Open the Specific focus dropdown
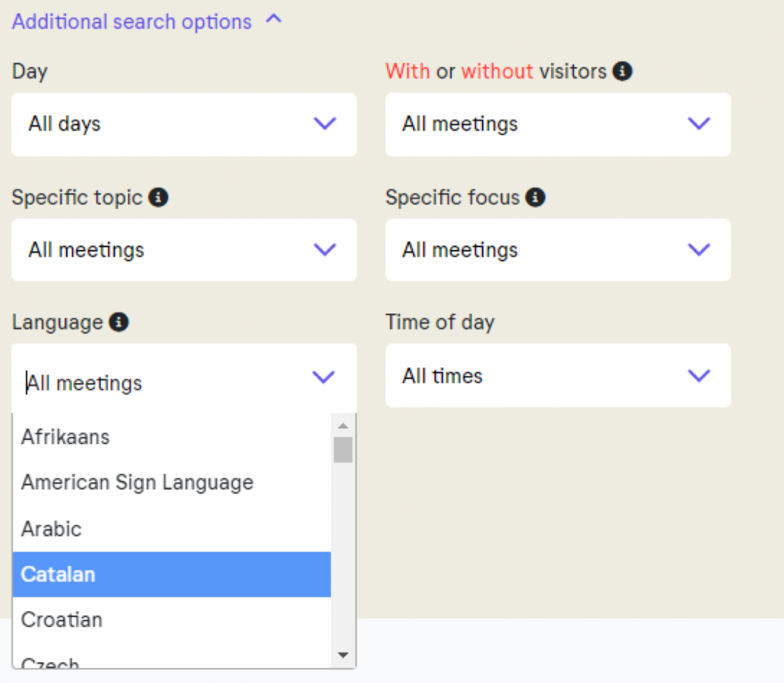The height and width of the screenshot is (683, 784). pyautogui.click(x=558, y=250)
